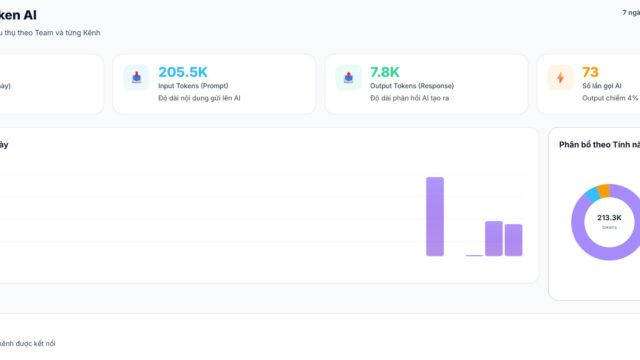
Task: Click the blue segment of donut chart
Action: 593,194
